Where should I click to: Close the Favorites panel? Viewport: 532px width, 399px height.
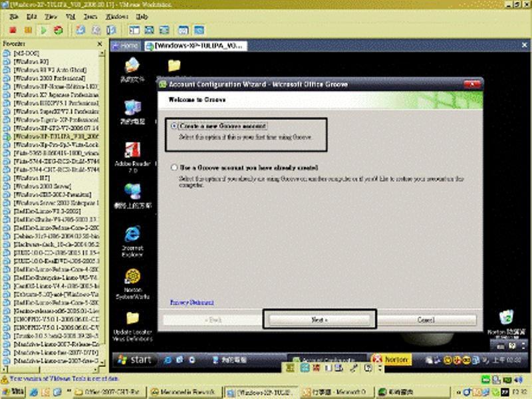[100, 44]
